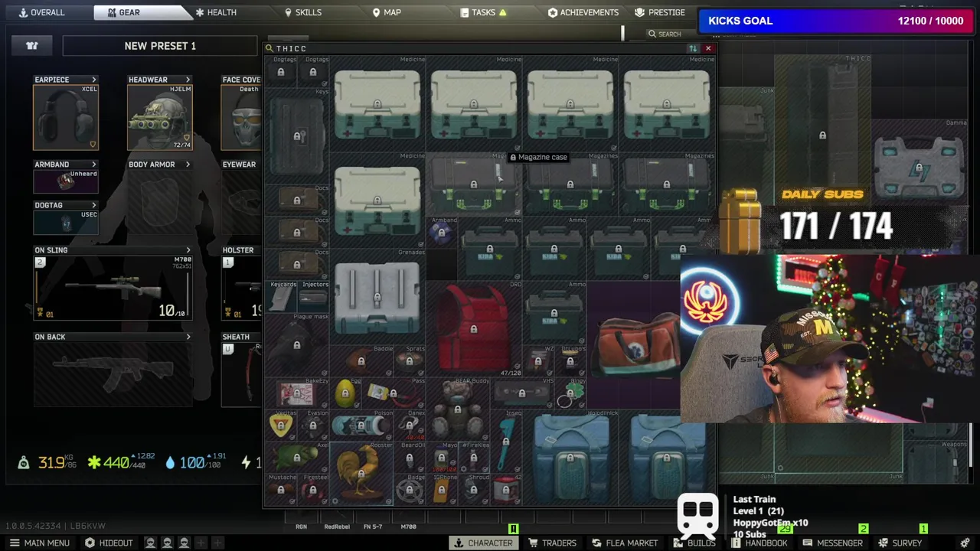
Task: Select the golden Rooster statue
Action: (x=361, y=473)
